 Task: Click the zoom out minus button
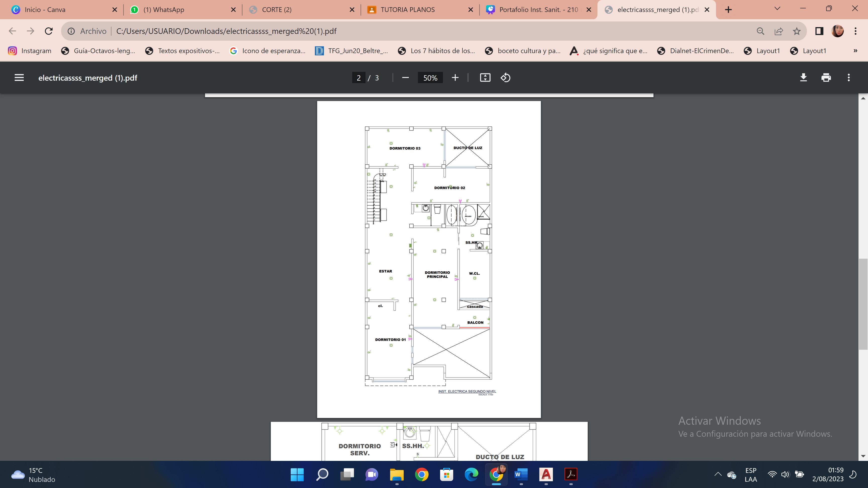point(405,78)
